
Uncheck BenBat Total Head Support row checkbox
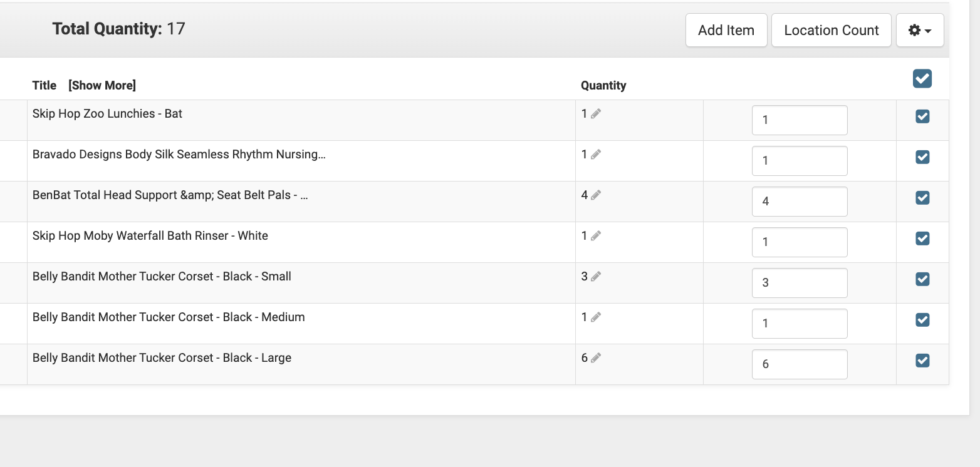[922, 198]
